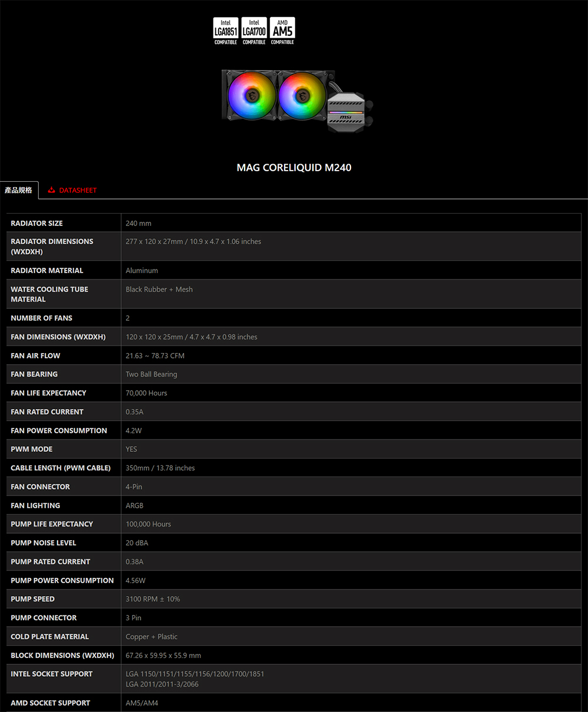Viewport: 588px width, 712px height.
Task: Select the AMD SOCKET SUPPORT label
Action: click(x=51, y=703)
